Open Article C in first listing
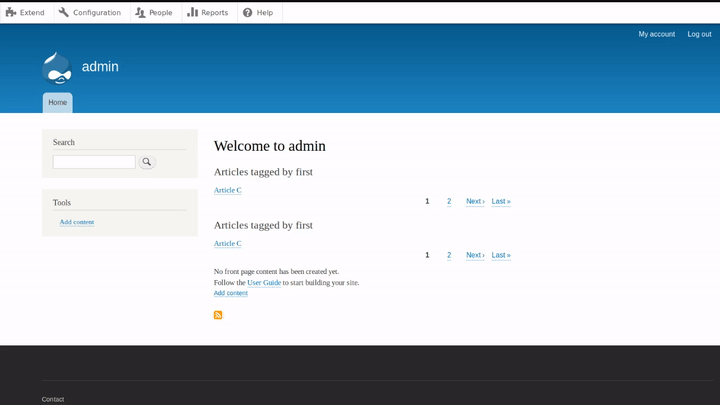The image size is (720, 405). pos(227,190)
